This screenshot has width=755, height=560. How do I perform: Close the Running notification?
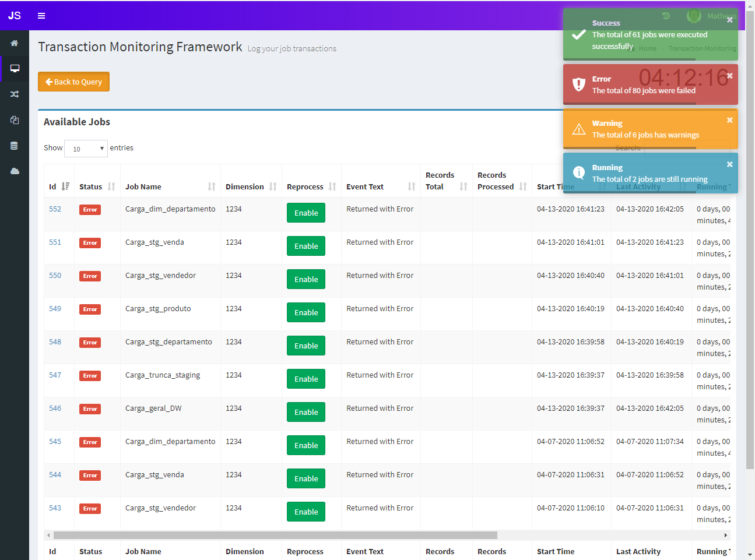point(729,164)
